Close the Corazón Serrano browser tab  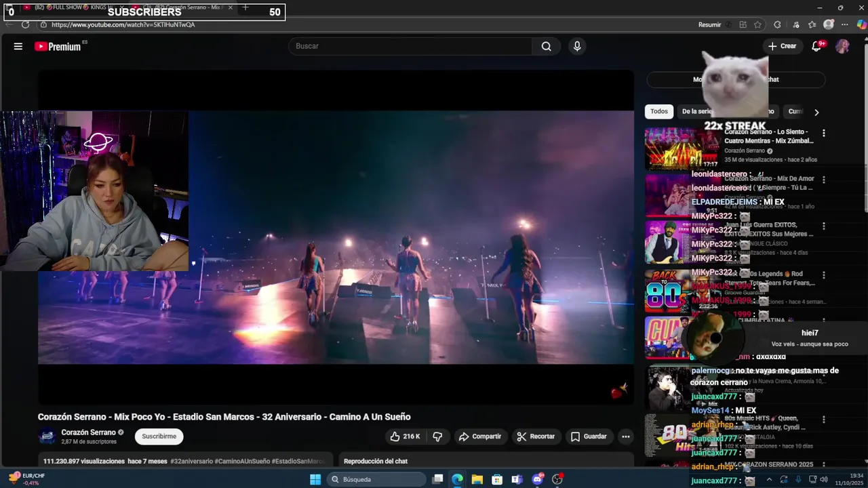[x=231, y=7]
